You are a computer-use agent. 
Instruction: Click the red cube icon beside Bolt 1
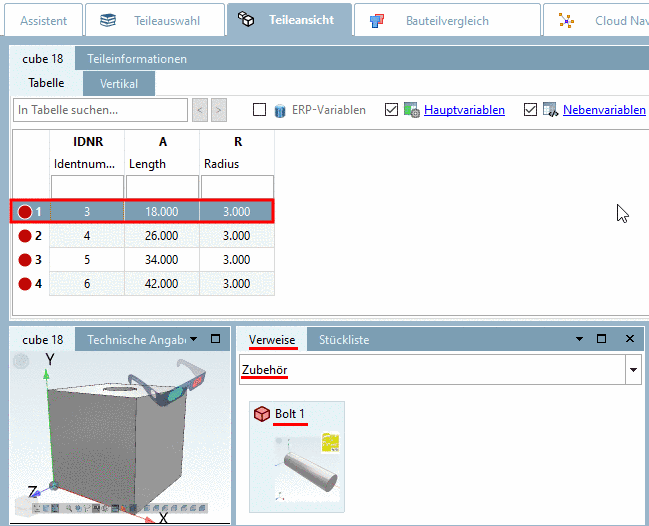tap(262, 414)
